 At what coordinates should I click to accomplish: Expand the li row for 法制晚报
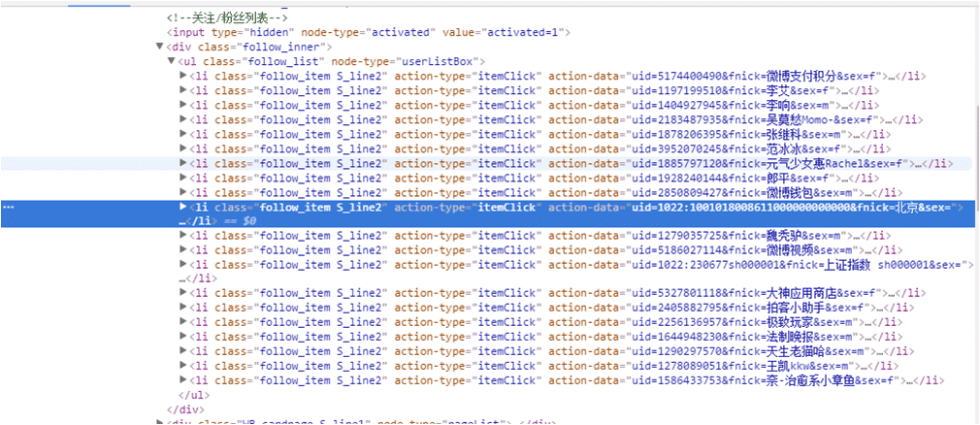coord(183,336)
